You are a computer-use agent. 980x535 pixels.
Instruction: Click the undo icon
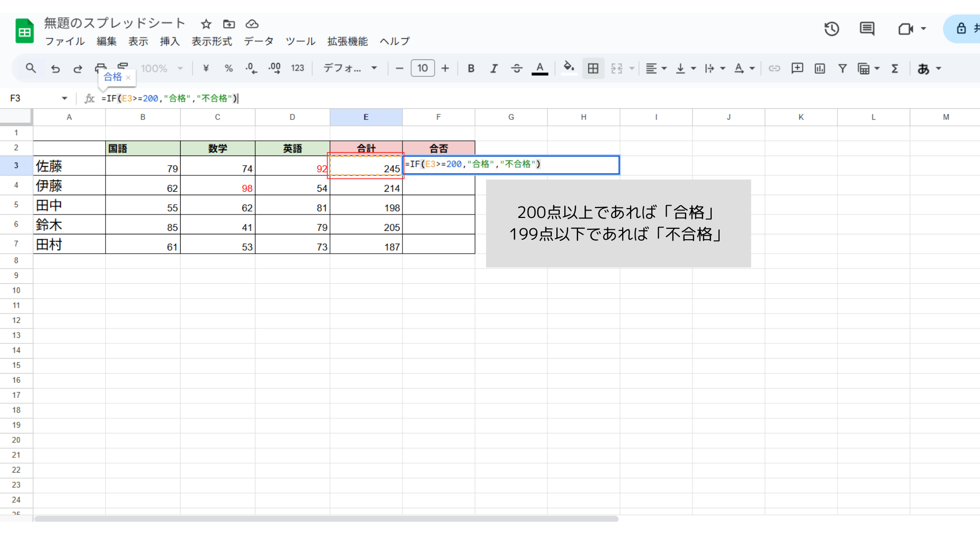(x=55, y=69)
